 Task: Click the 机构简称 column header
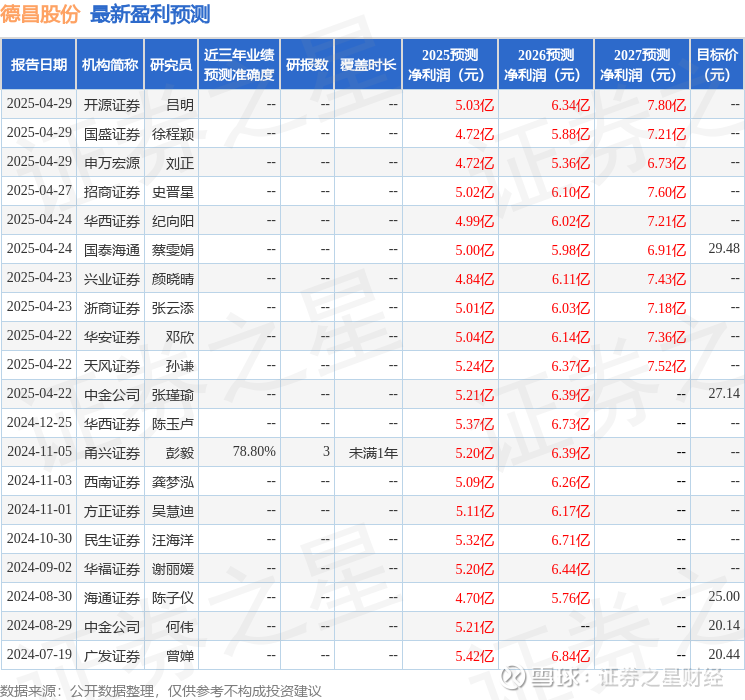pos(110,64)
